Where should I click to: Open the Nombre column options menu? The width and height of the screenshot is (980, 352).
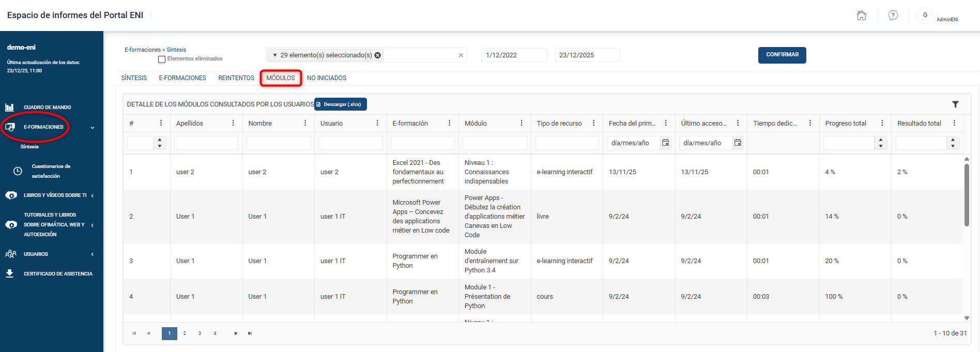(305, 123)
